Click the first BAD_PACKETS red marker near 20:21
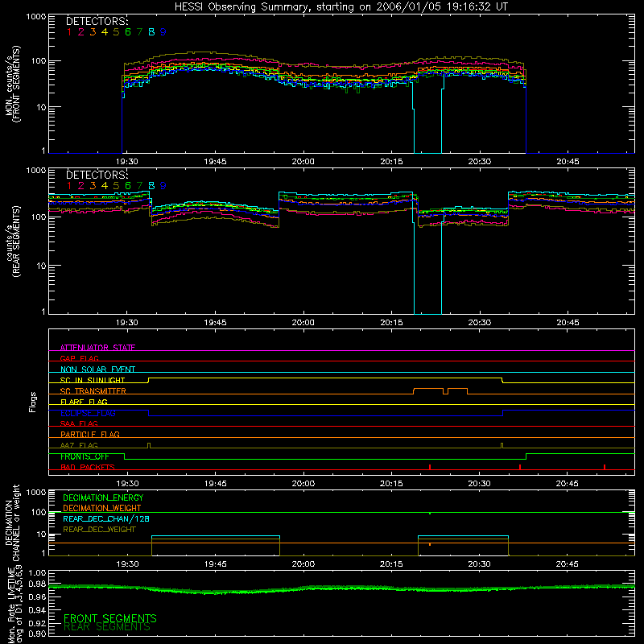Screen dimensions: 644x644 tap(430, 467)
